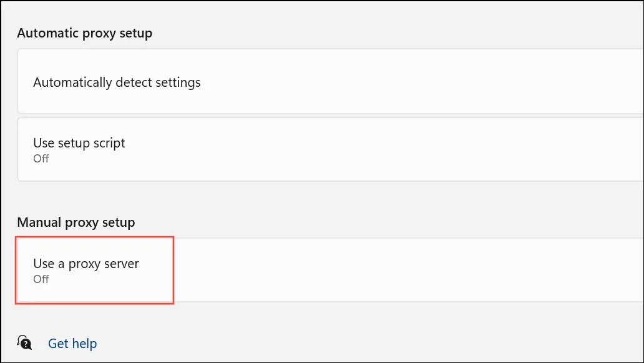Click the word "Automatically" in the first card
This screenshot has height=363, width=644.
click(72, 82)
